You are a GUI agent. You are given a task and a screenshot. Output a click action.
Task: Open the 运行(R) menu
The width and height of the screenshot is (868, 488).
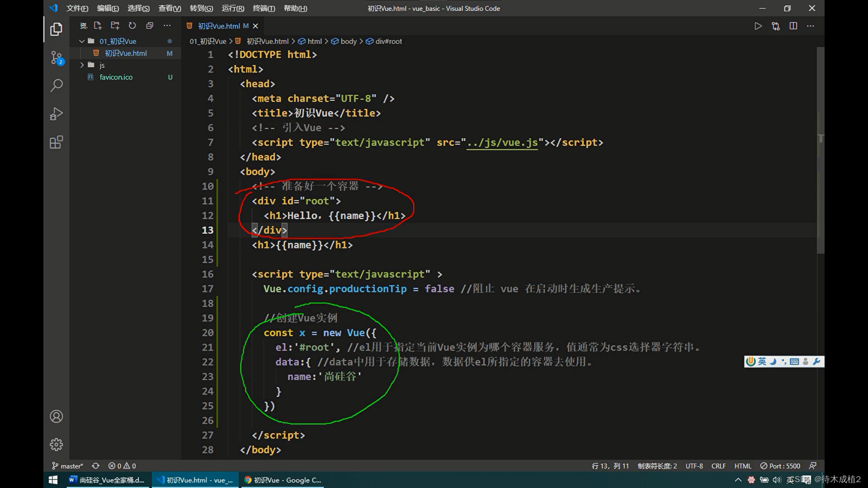point(233,8)
